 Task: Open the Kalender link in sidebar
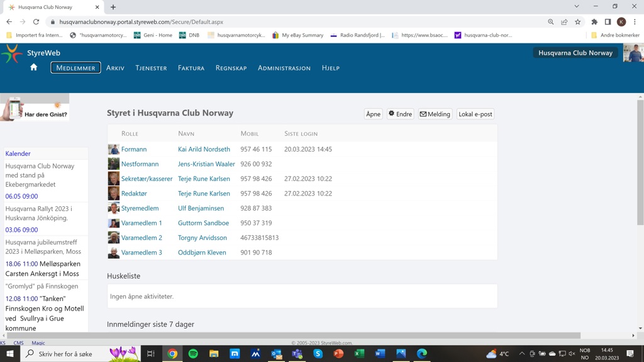pos(18,153)
